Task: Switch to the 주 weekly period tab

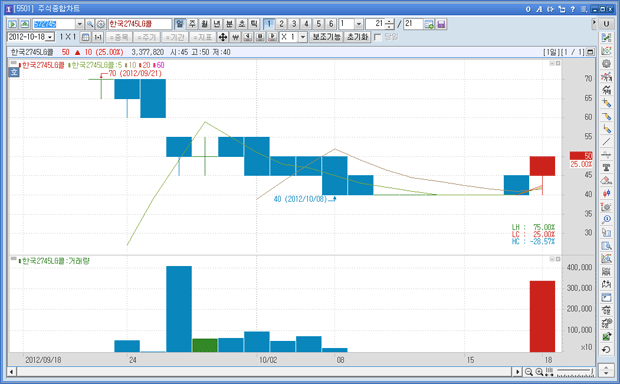Action: [x=192, y=24]
